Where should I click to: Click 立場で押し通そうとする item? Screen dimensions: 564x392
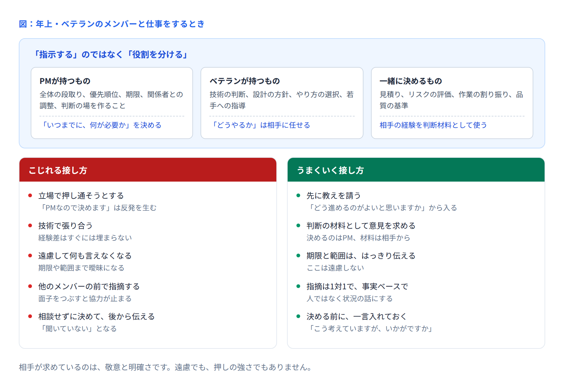pyautogui.click(x=81, y=196)
